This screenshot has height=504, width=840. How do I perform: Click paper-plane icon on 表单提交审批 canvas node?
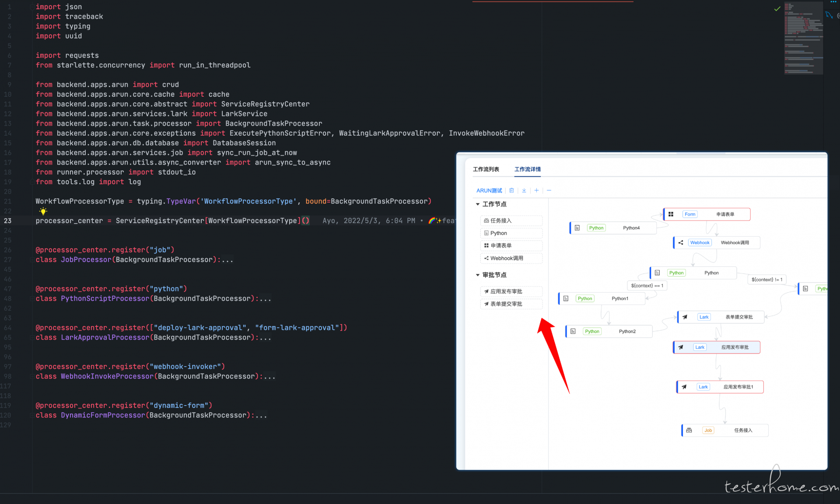(x=685, y=317)
